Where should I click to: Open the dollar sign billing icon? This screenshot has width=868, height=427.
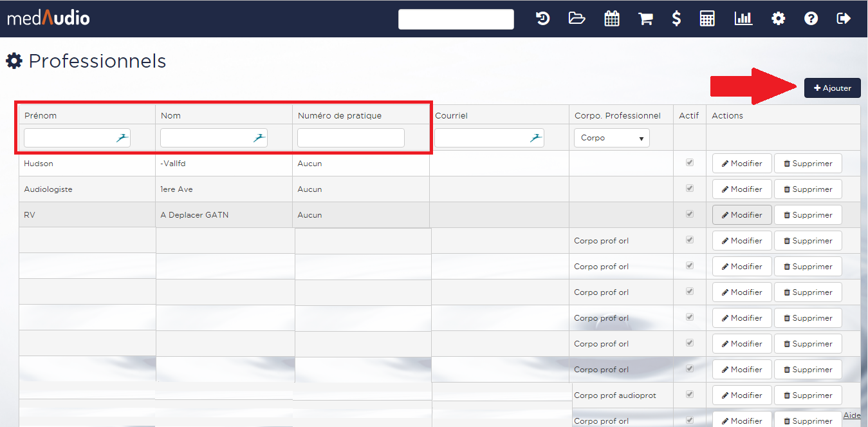click(x=676, y=19)
